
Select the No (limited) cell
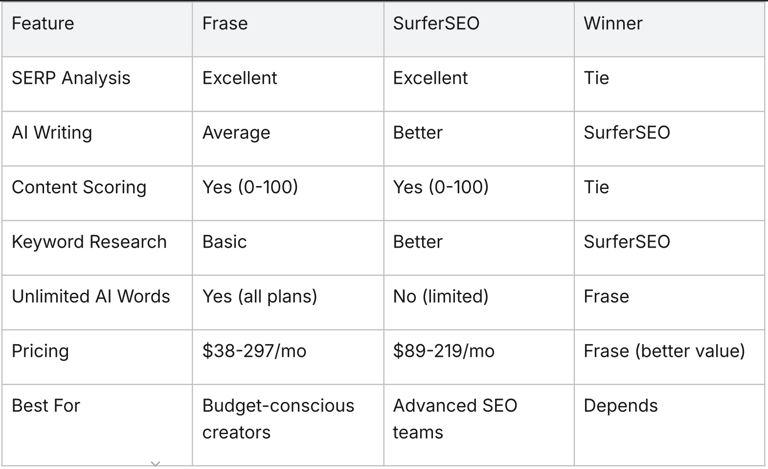pyautogui.click(x=440, y=296)
